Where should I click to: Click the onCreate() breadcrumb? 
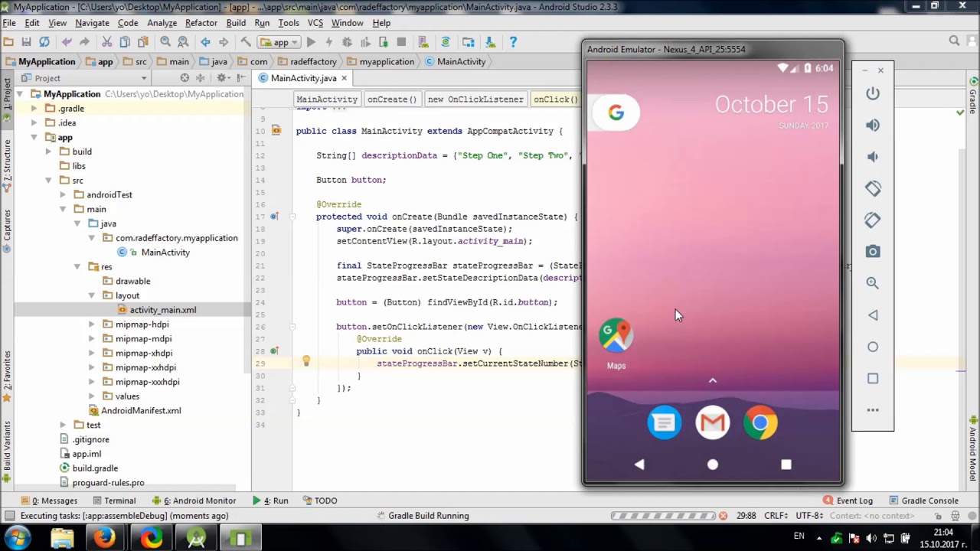[x=392, y=99]
